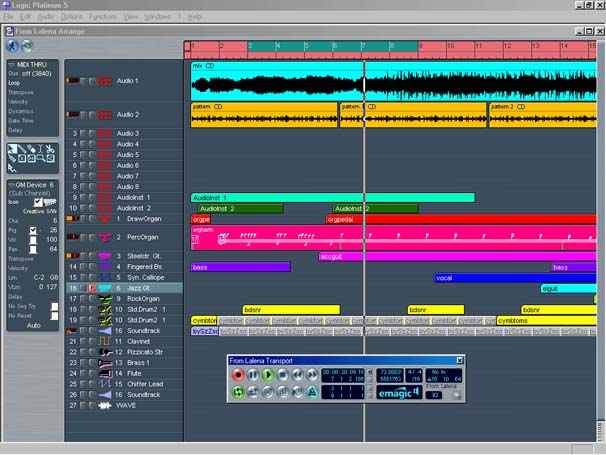
Task: Click the running man Catch icon
Action: 12,46
